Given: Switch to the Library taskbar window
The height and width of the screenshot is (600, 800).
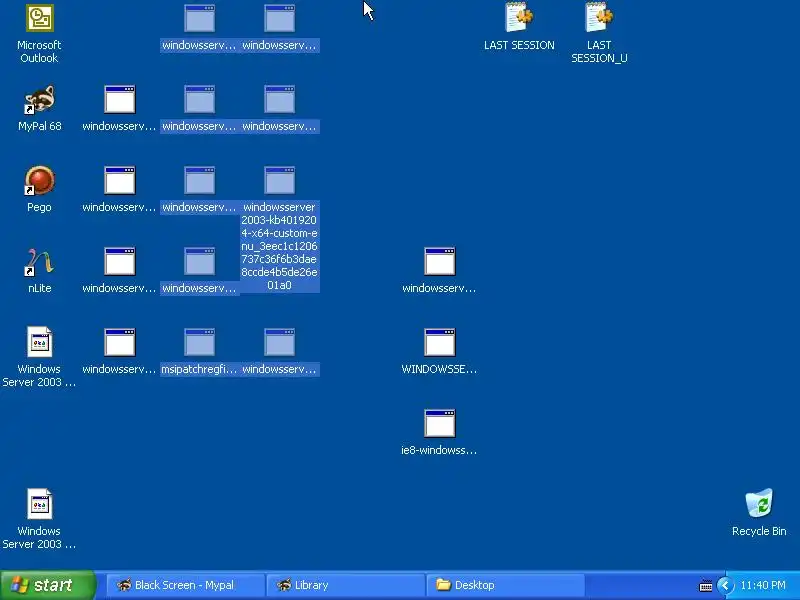Looking at the screenshot, I should click(x=345, y=585).
